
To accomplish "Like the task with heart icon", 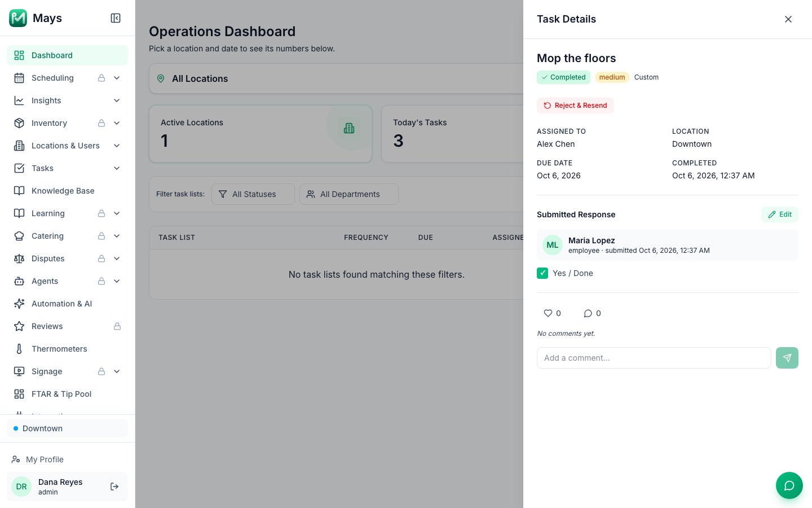I will (548, 313).
